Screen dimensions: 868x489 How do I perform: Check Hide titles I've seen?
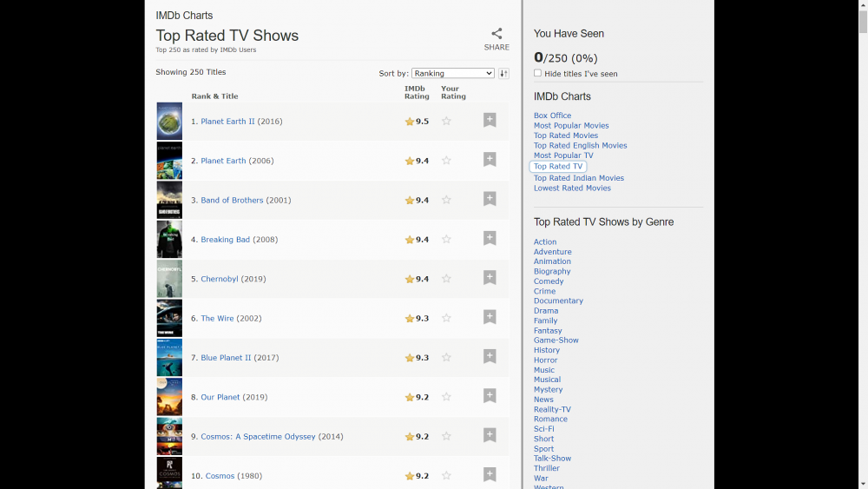click(x=537, y=74)
